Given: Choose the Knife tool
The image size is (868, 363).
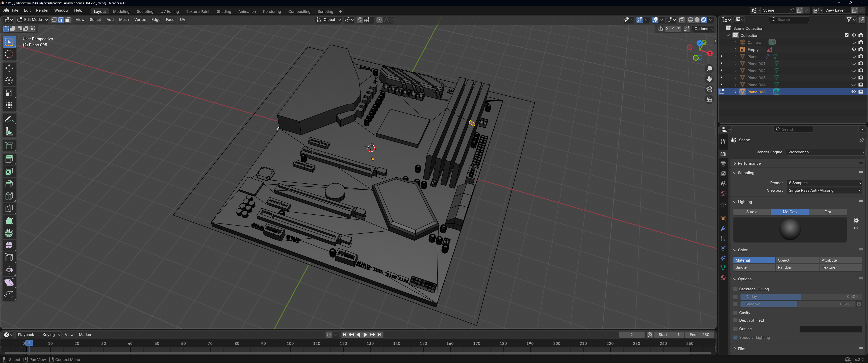Looking at the screenshot, I should click(x=9, y=208).
